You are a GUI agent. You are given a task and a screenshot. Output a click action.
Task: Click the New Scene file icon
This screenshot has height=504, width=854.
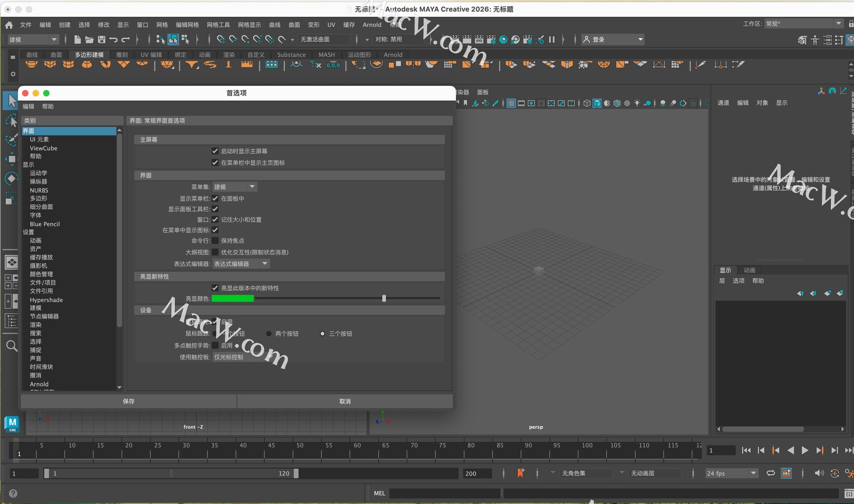77,40
